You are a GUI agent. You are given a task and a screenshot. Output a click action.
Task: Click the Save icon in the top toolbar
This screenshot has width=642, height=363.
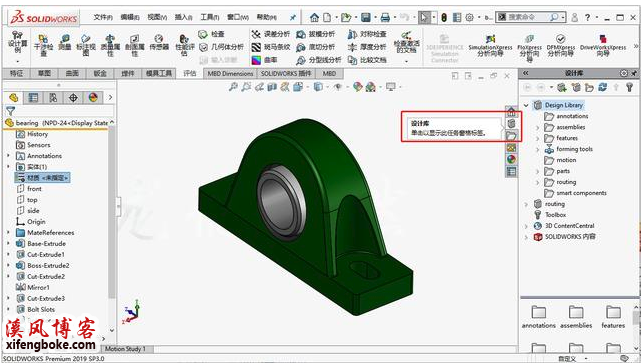pyautogui.click(x=366, y=17)
